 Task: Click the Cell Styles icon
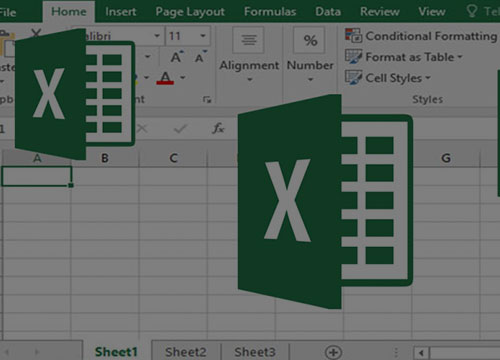click(x=353, y=78)
